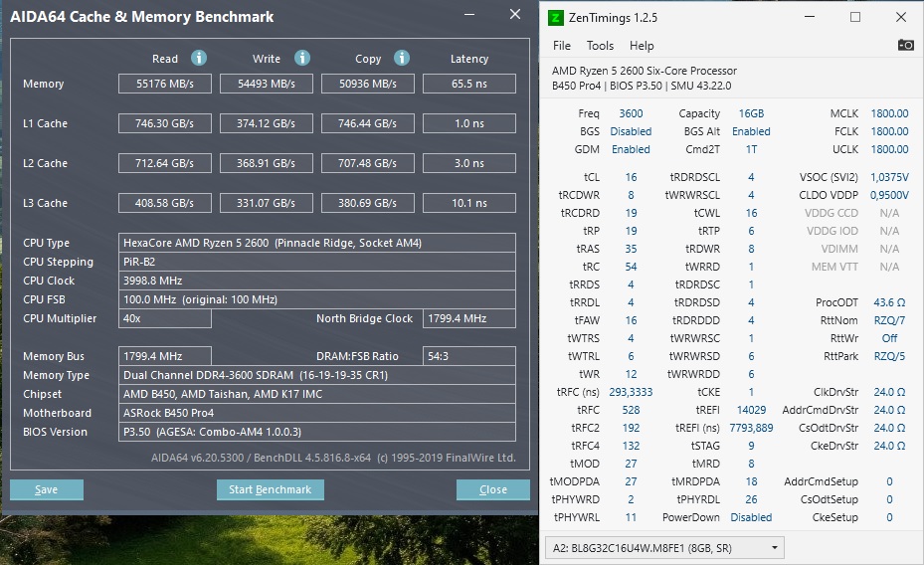The image size is (924, 565).
Task: Click the Read info icon in AIDA64
Action: (x=199, y=58)
